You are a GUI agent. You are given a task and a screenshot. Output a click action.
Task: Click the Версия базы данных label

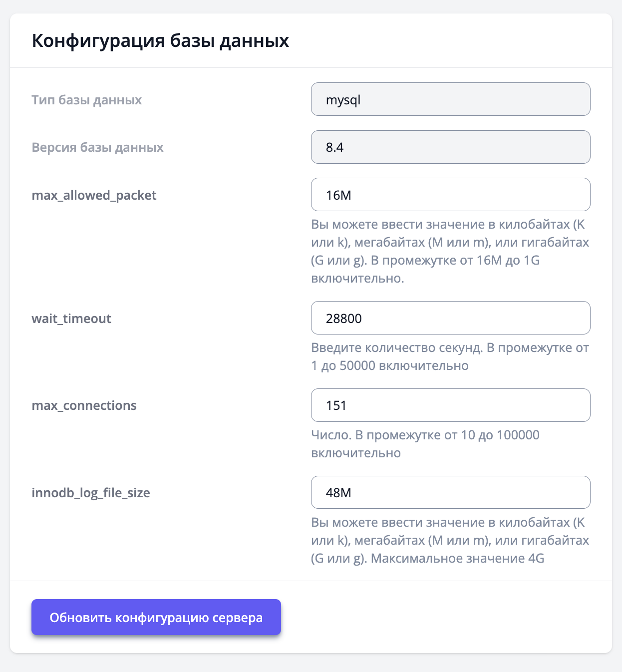[98, 147]
